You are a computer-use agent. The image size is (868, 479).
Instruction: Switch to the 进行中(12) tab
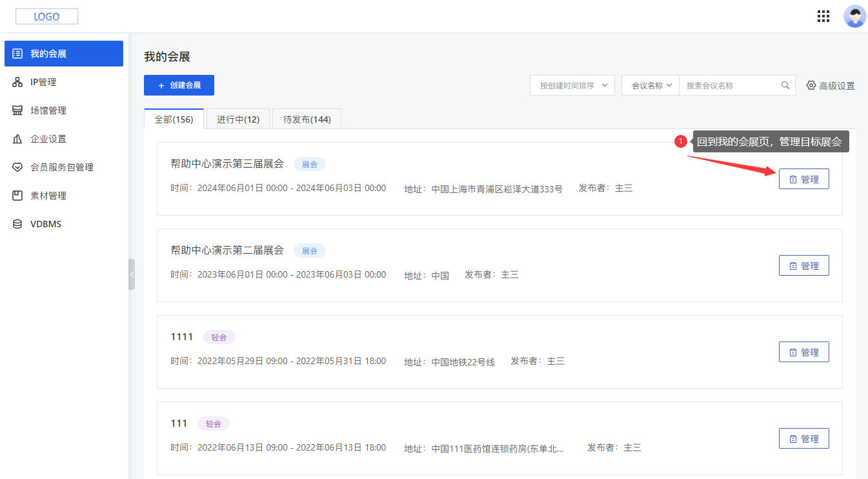point(237,118)
